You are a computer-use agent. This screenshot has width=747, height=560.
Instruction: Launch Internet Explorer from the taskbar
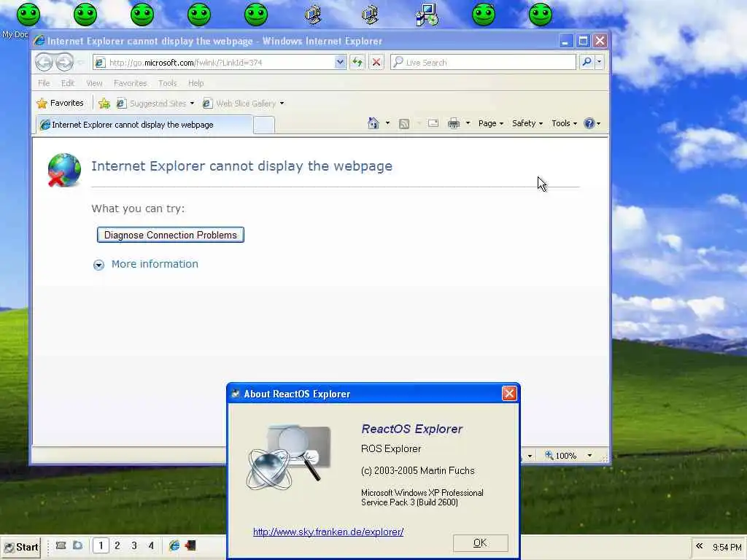tap(174, 545)
